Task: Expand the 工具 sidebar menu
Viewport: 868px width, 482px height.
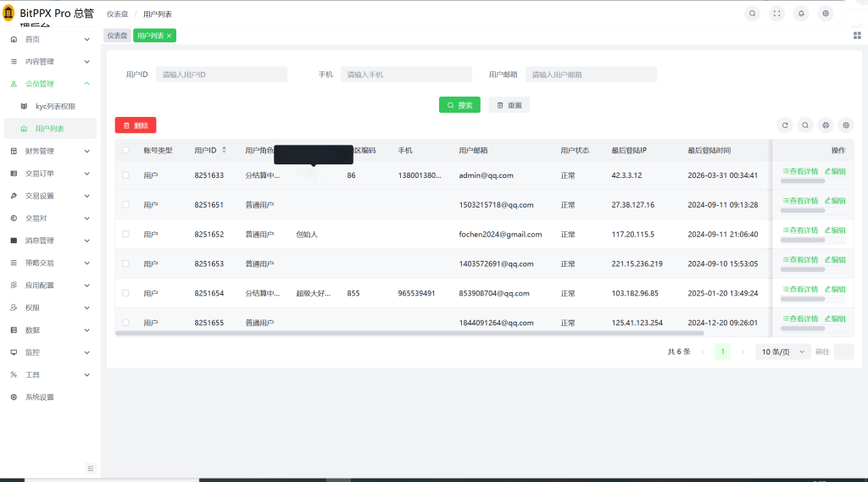Action: 50,374
